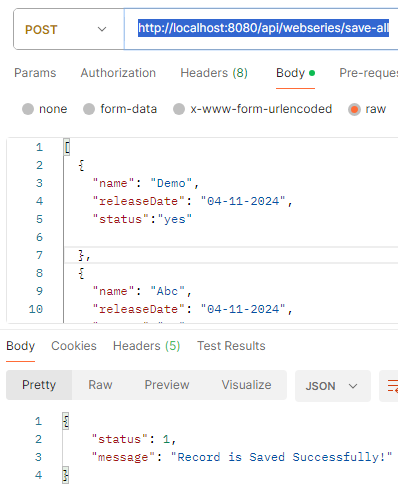Viewport: 398px width, 490px height.
Task: Select the form-data radio button
Action: [x=89, y=109]
